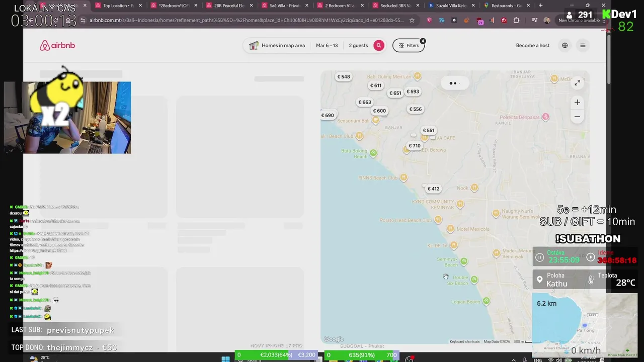Open the Windows Start button
Image resolution: width=644 pixels, height=362 pixels.
click(226, 358)
